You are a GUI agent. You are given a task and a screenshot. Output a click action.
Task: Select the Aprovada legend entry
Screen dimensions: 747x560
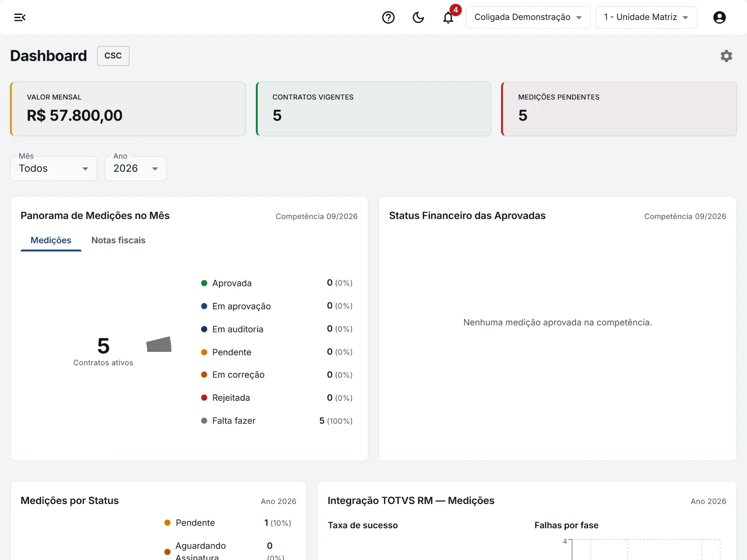(x=276, y=283)
